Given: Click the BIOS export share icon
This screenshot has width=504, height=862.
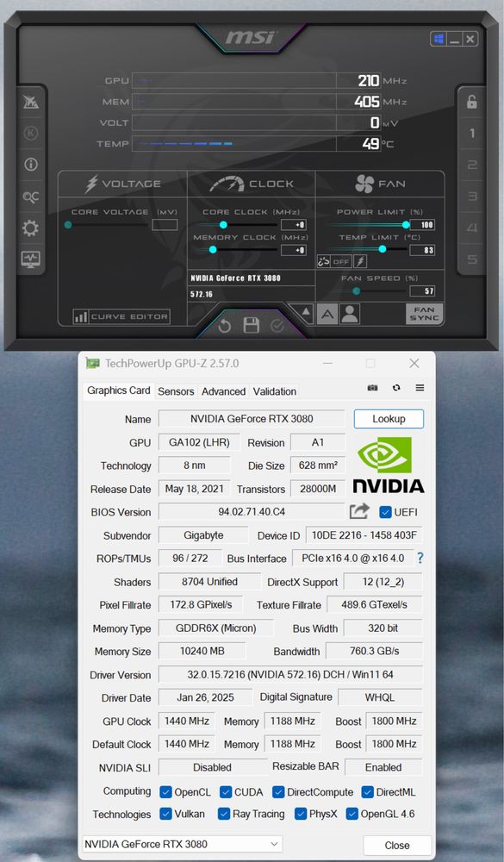Looking at the screenshot, I should (x=359, y=511).
